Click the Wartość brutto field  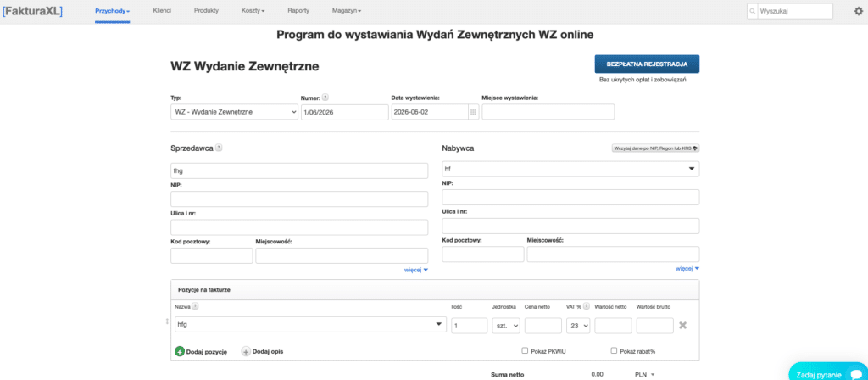pos(655,326)
